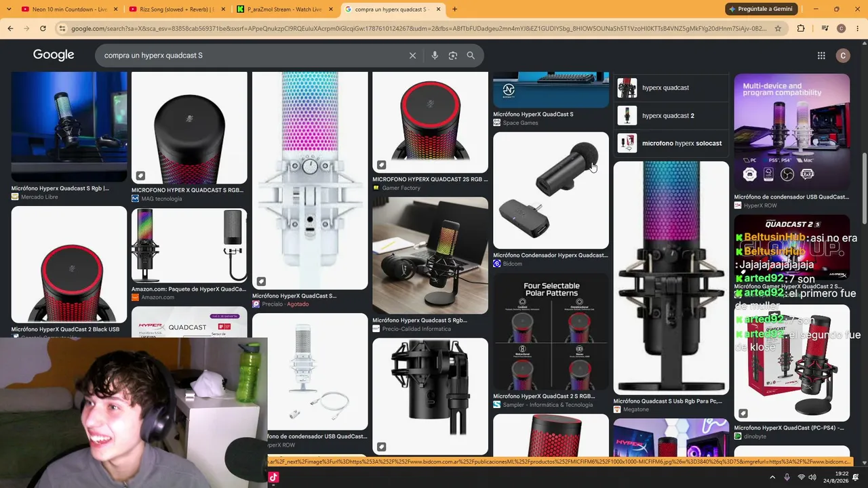The width and height of the screenshot is (868, 488).
Task: Open 'Amazon.com: Paquete de HyperX QuadCa...' result
Action: (189, 289)
